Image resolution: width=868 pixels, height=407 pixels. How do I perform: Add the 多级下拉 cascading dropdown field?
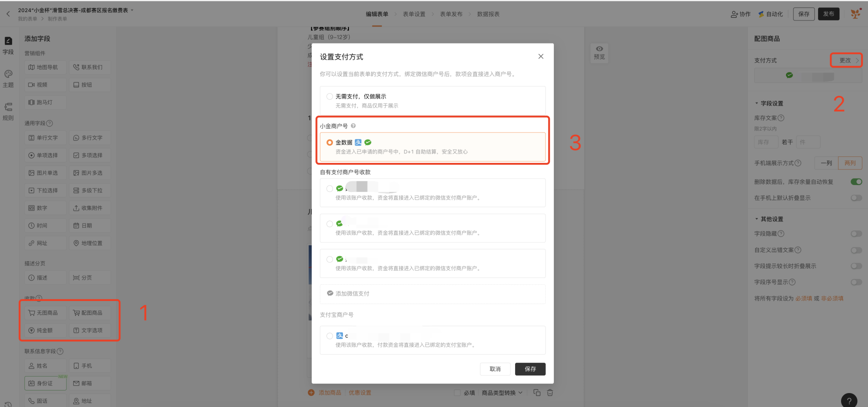[x=90, y=190]
